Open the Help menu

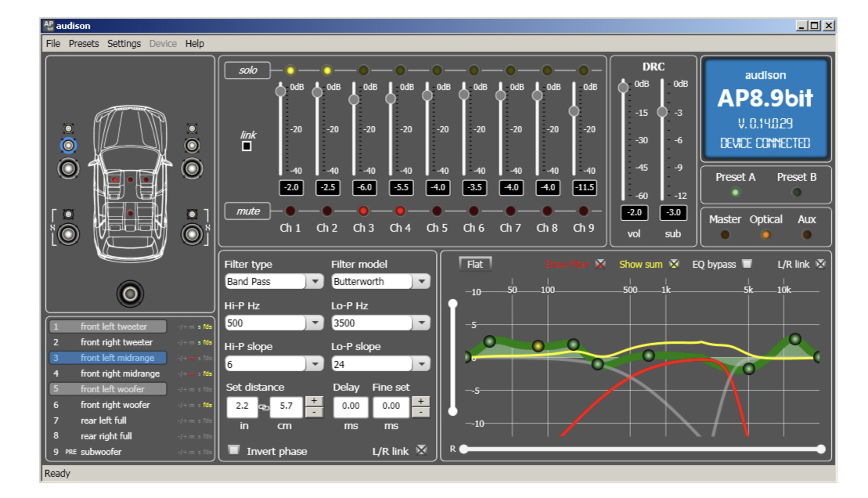[194, 43]
